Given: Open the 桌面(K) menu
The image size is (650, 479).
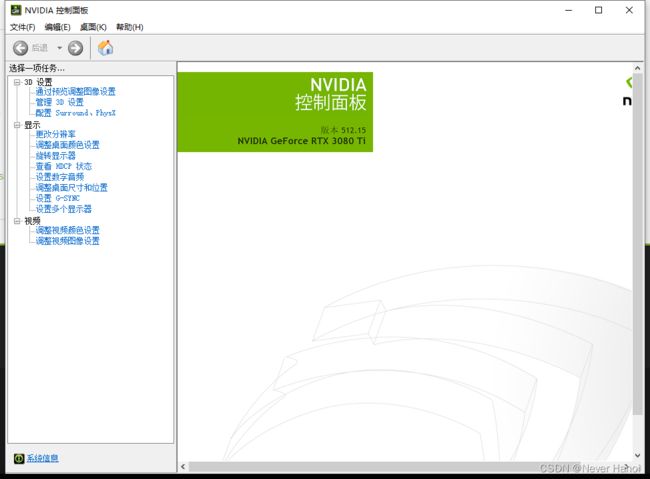Looking at the screenshot, I should tap(93, 27).
